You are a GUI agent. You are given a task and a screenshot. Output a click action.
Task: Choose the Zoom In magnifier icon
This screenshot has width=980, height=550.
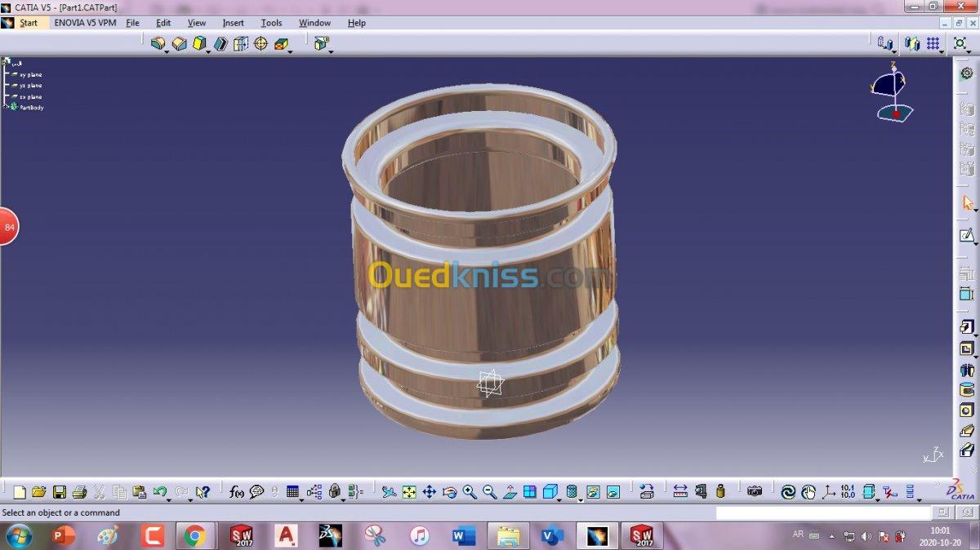[470, 492]
